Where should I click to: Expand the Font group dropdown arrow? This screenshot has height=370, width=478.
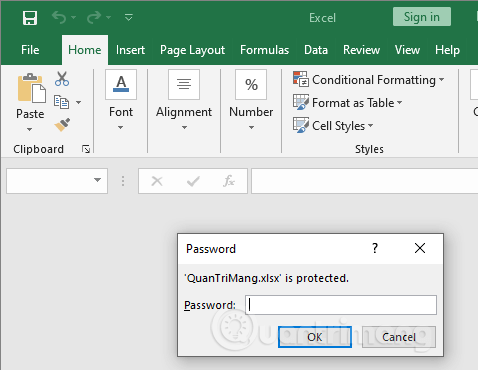pos(120,128)
